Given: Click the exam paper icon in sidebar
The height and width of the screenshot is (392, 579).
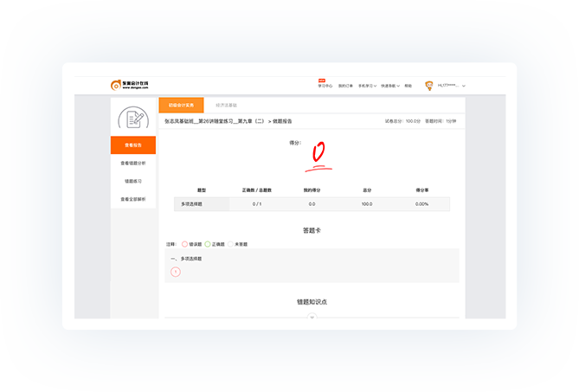Looking at the screenshot, I should (133, 118).
